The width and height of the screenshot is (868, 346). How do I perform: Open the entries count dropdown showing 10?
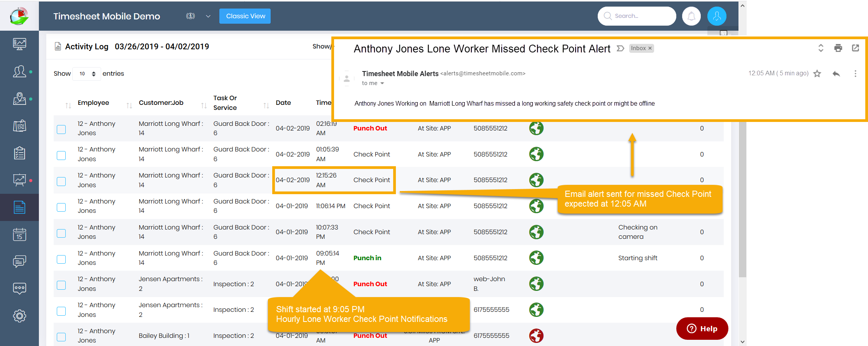click(x=87, y=74)
